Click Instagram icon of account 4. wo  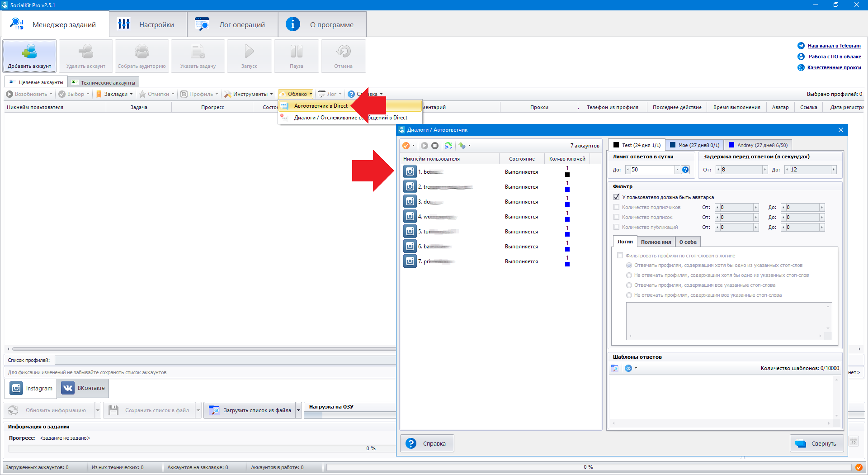[x=410, y=217]
